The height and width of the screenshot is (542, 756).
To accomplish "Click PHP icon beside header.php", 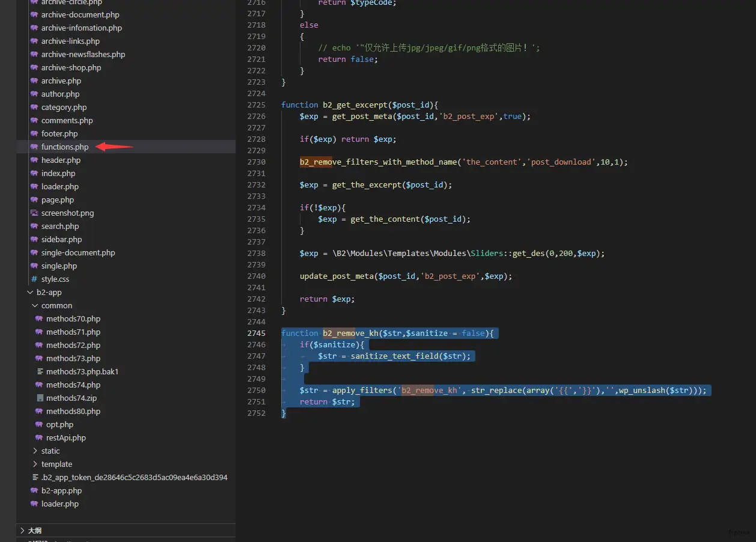I will click(34, 160).
